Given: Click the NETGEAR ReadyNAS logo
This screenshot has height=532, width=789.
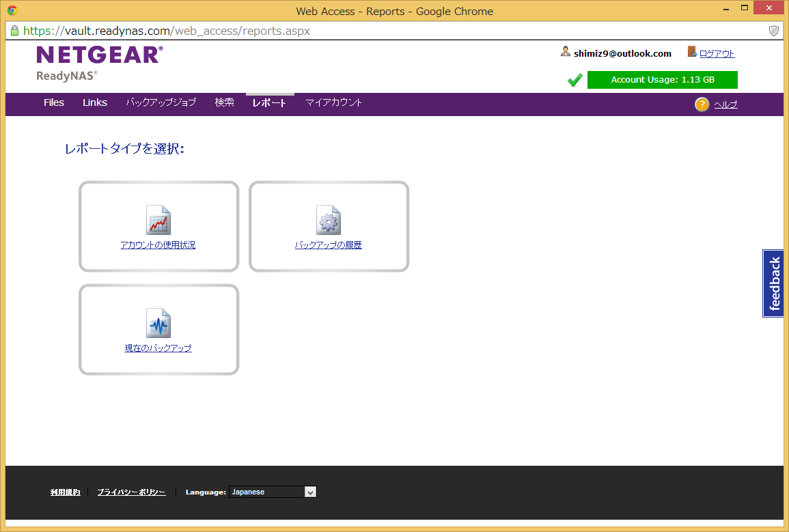Looking at the screenshot, I should click(x=100, y=63).
